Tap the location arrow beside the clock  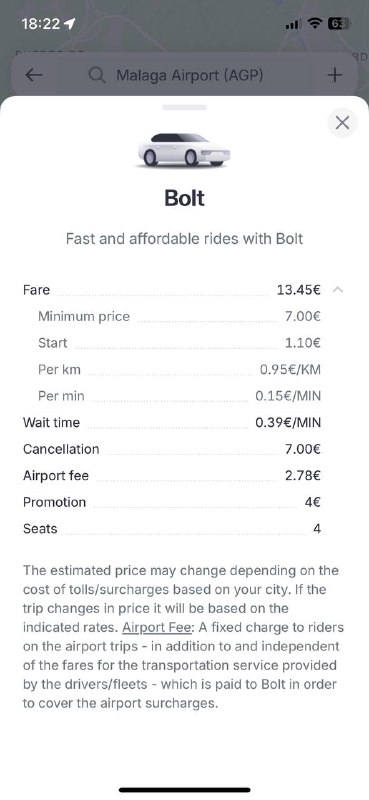point(70,23)
